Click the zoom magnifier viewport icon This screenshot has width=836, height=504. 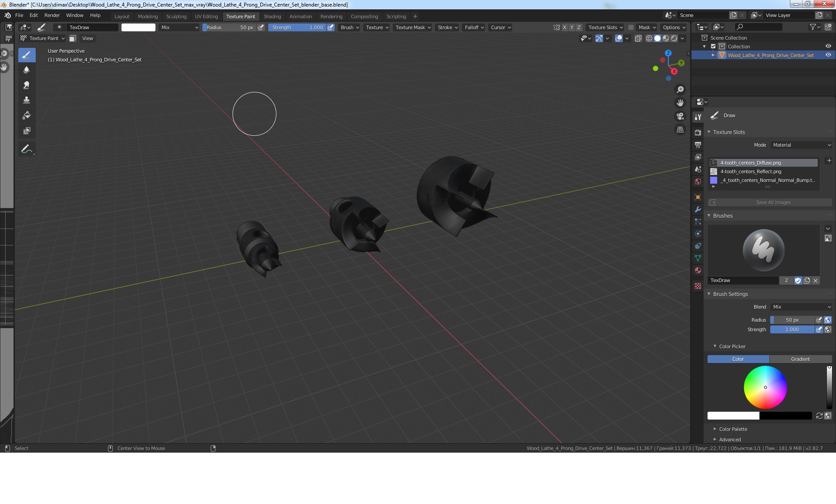(680, 90)
